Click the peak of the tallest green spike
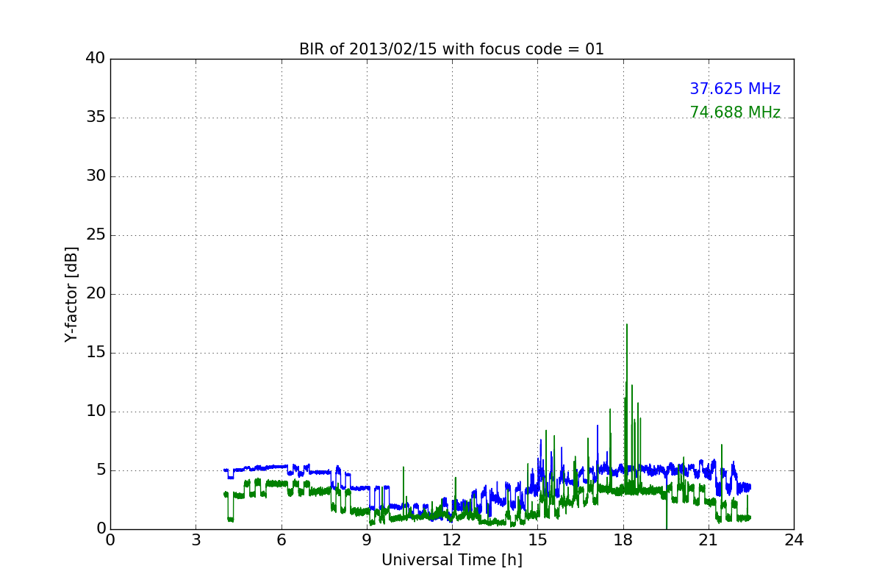Image resolution: width=882 pixels, height=588 pixels. coord(627,325)
